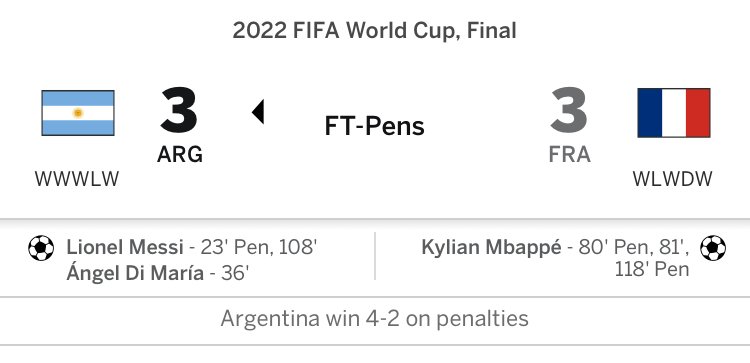Click the Argentina flag icon
The width and height of the screenshot is (750, 363).
78,113
